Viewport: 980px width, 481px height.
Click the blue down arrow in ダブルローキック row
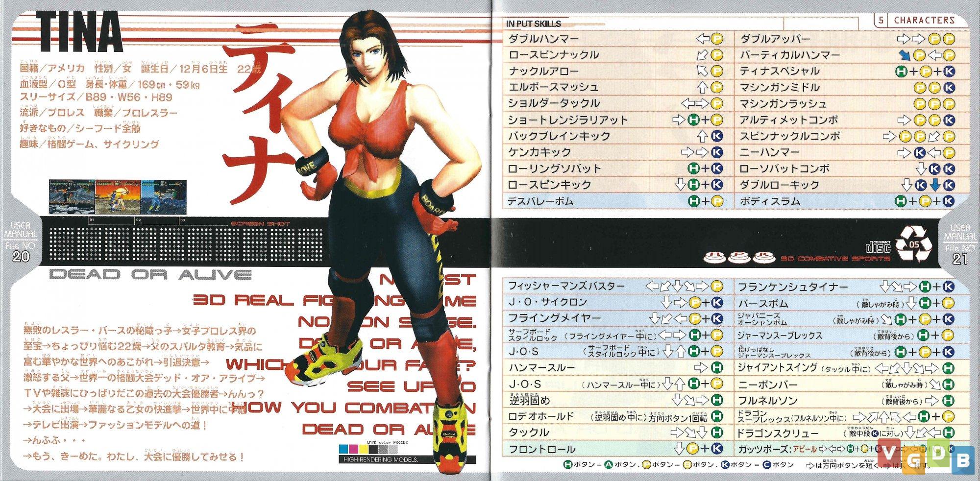point(935,185)
